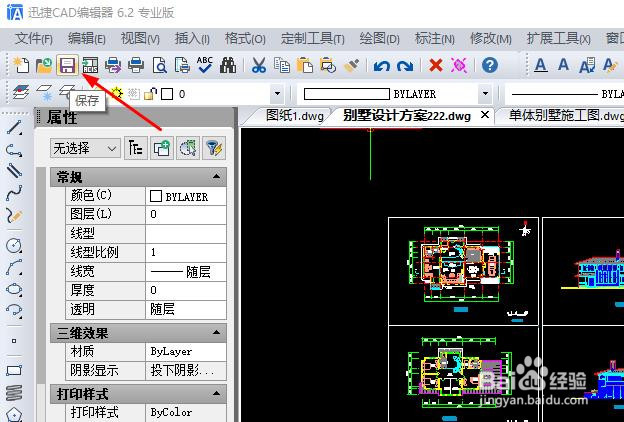The width and height of the screenshot is (624, 422).
Task: Select the spline curve tool
Action: pyautogui.click(x=14, y=193)
